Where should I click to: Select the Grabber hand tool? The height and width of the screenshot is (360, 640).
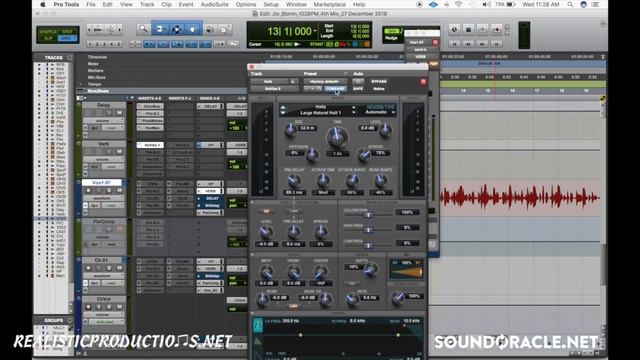(x=193, y=29)
